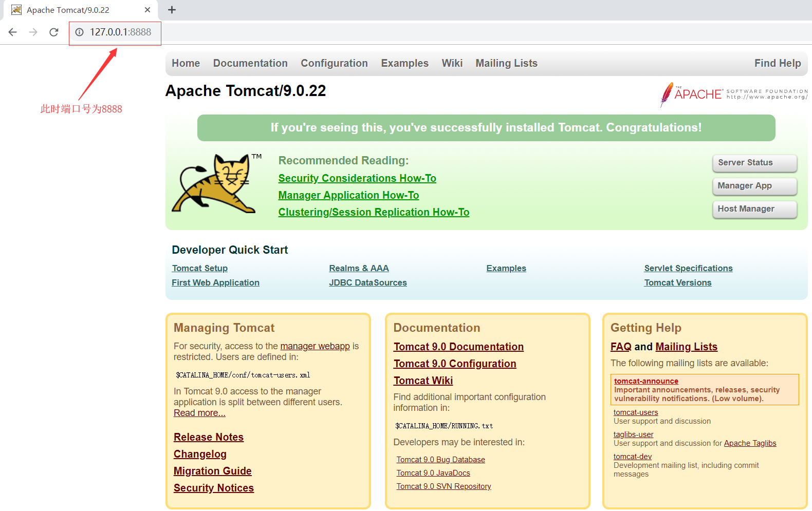Open the Examples navigation item

pyautogui.click(x=404, y=63)
